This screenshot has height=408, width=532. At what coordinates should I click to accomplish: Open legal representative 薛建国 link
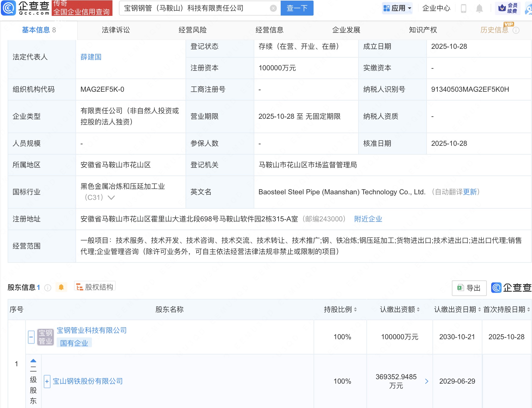(x=91, y=57)
